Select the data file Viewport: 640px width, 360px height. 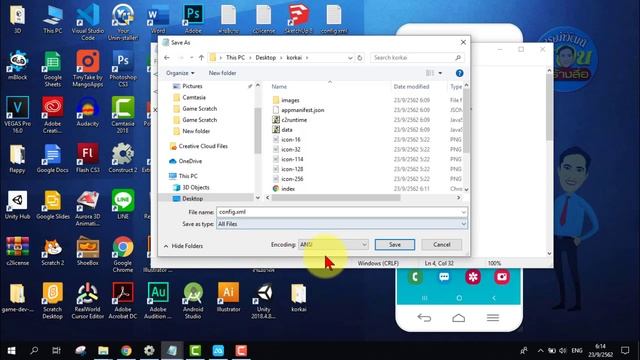click(287, 130)
